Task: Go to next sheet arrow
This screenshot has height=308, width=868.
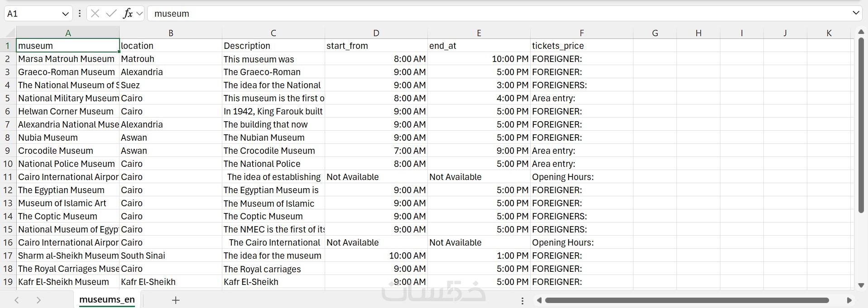Action: coord(38,300)
